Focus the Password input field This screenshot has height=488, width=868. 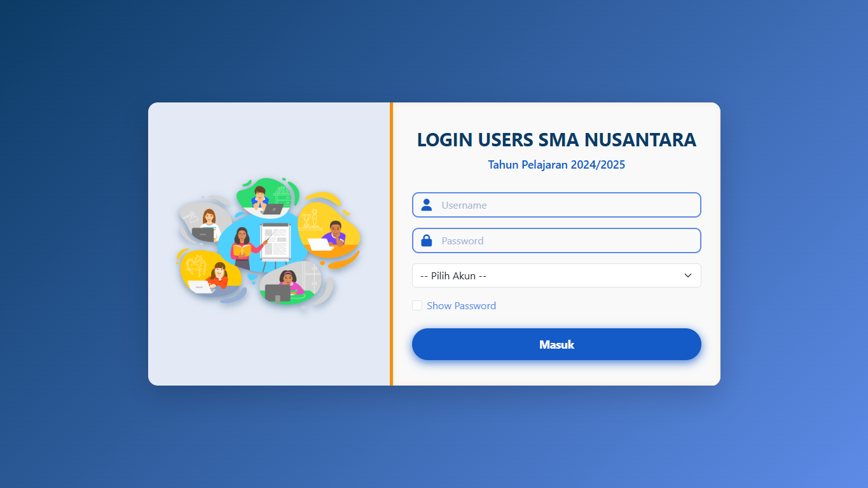566,241
